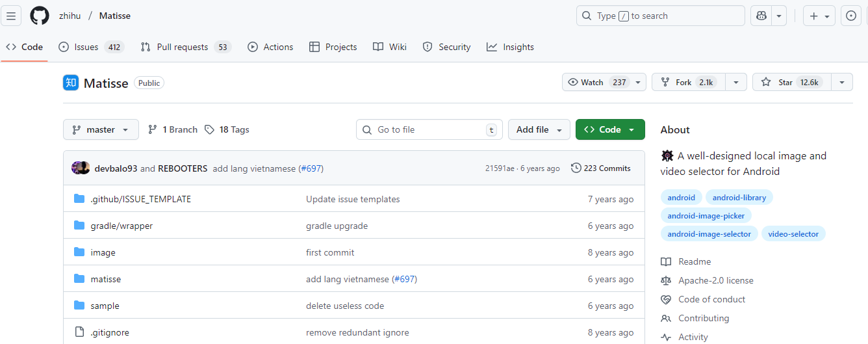868x344 pixels.
Task: Open the Pull requests tab
Action: tap(186, 47)
